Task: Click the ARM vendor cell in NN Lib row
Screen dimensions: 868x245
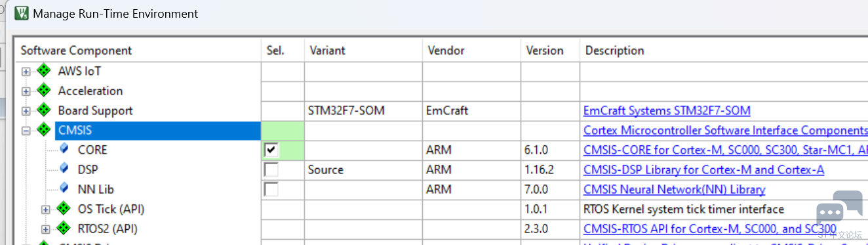Action: click(471, 190)
